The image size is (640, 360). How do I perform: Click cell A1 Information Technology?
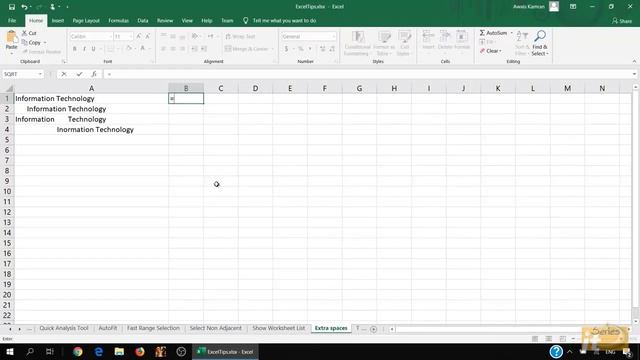(x=91, y=98)
